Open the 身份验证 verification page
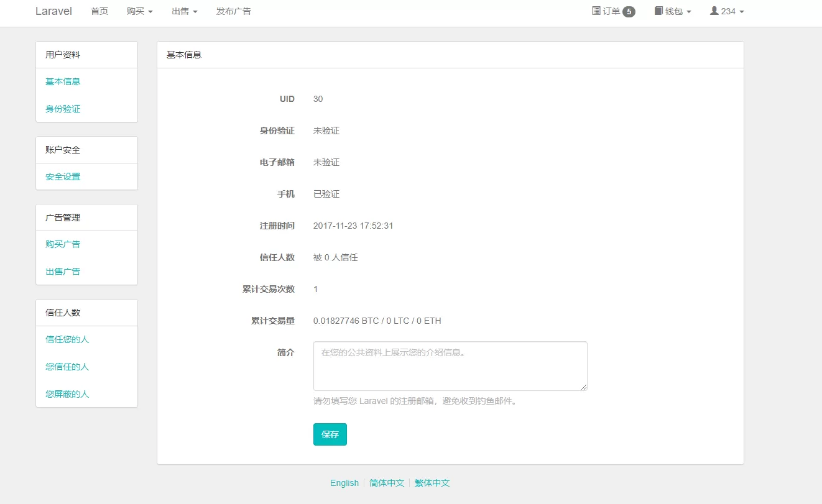The image size is (822, 504). [x=62, y=108]
